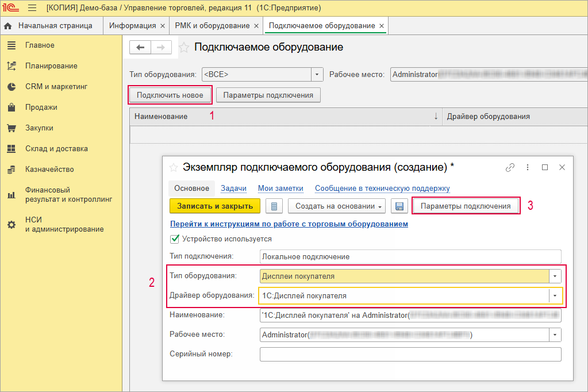Open the hamburger main menu
This screenshot has height=392, width=588.
(32, 8)
